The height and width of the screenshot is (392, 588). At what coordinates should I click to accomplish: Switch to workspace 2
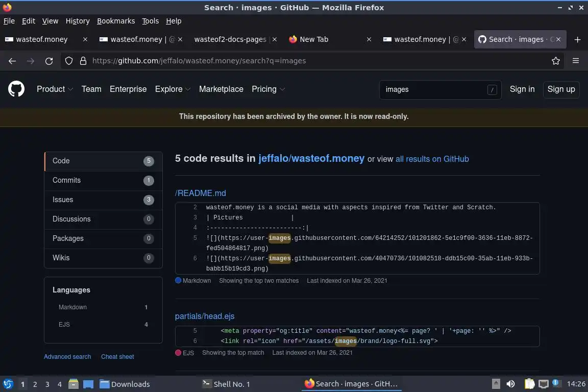coord(35,384)
